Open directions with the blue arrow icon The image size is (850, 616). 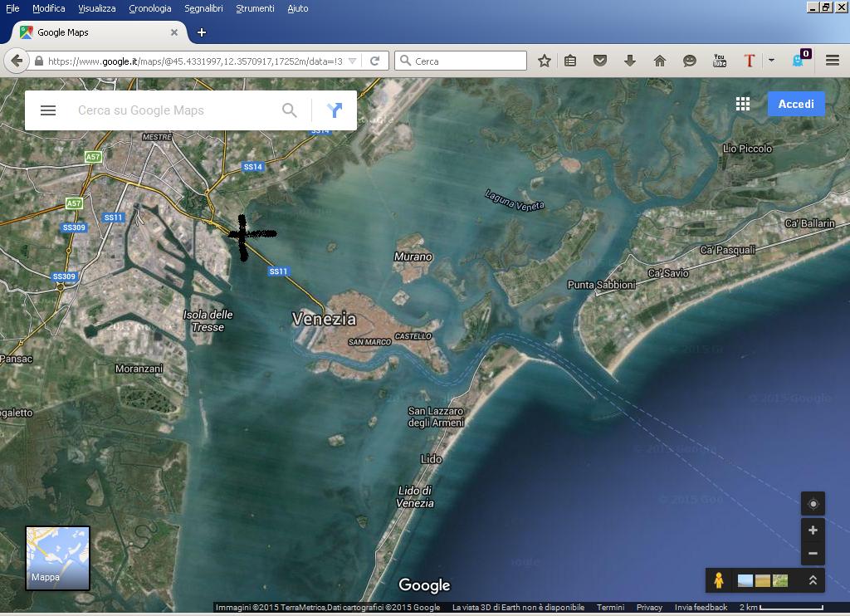335,110
